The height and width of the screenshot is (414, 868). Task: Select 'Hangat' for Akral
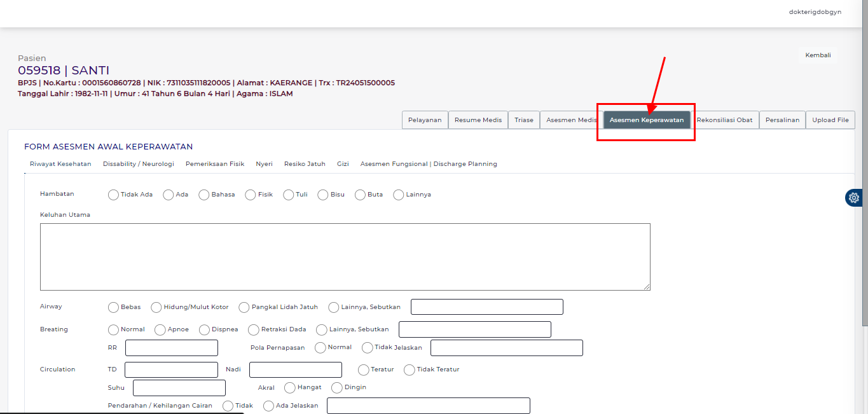click(x=290, y=388)
